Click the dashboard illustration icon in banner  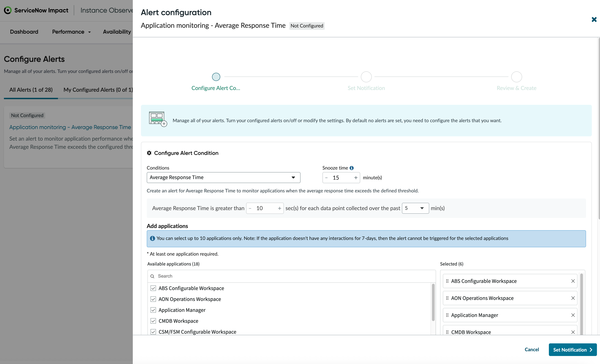coord(158,119)
